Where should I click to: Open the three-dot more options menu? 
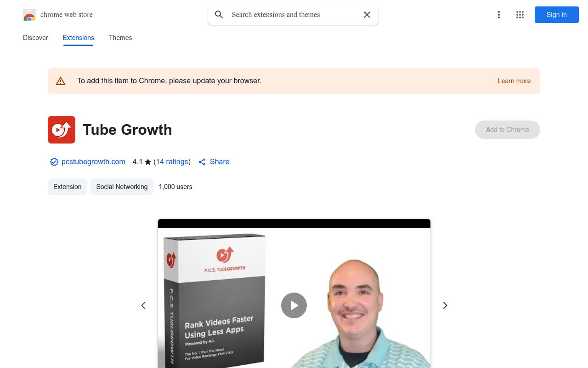coord(498,15)
